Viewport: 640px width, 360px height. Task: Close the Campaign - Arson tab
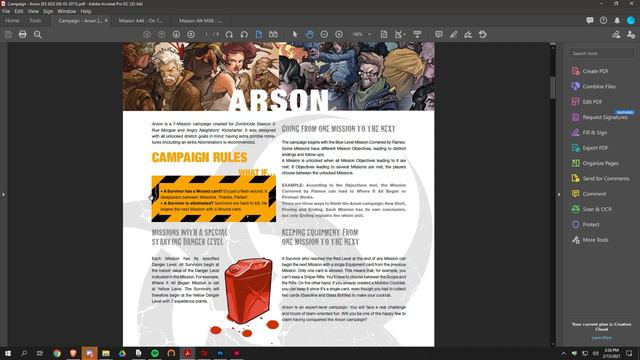pos(106,20)
